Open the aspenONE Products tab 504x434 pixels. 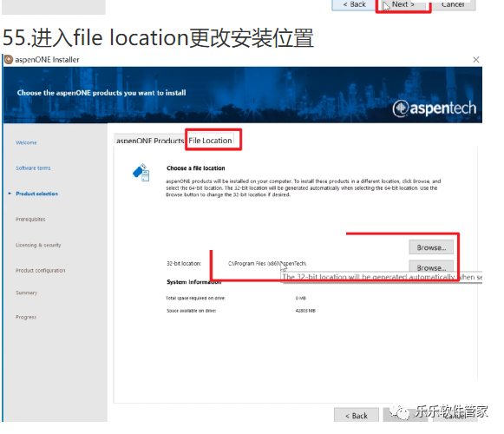pos(149,141)
